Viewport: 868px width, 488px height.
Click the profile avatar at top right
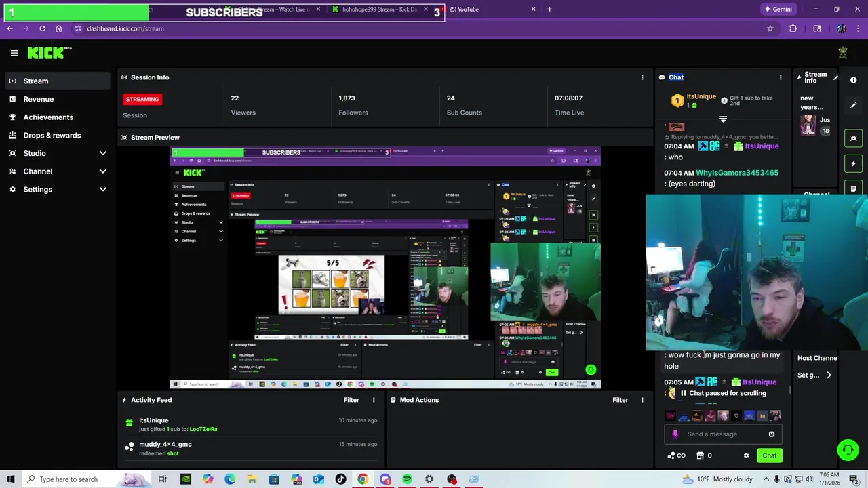(x=843, y=53)
